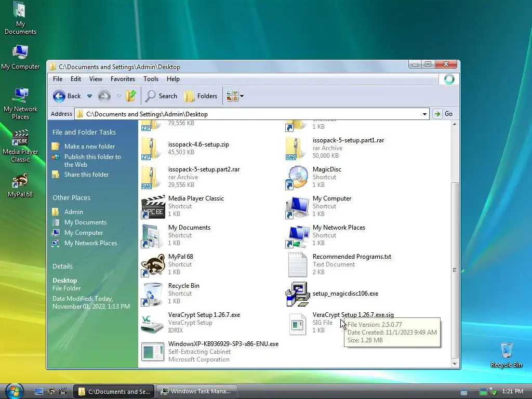The image size is (532, 399).
Task: Open the File menu
Action: tap(58, 79)
